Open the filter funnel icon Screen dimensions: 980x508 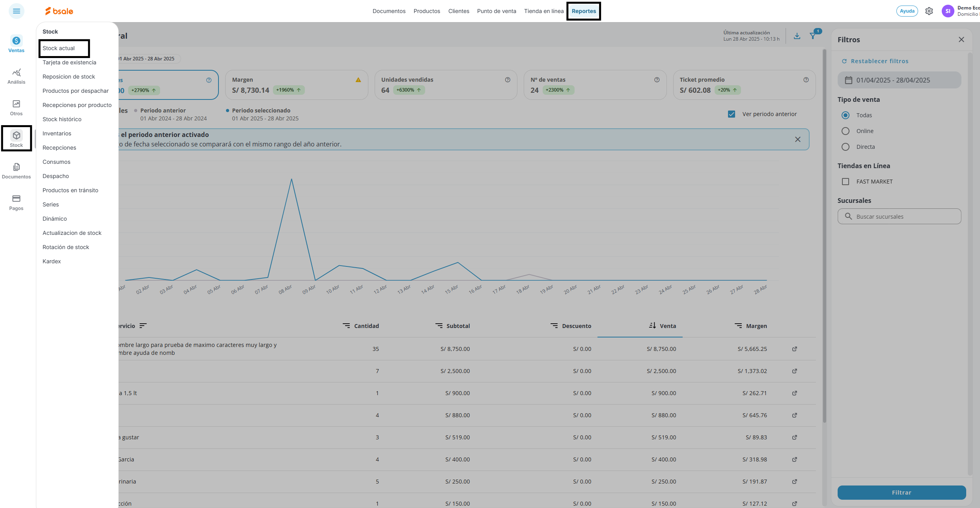click(813, 36)
